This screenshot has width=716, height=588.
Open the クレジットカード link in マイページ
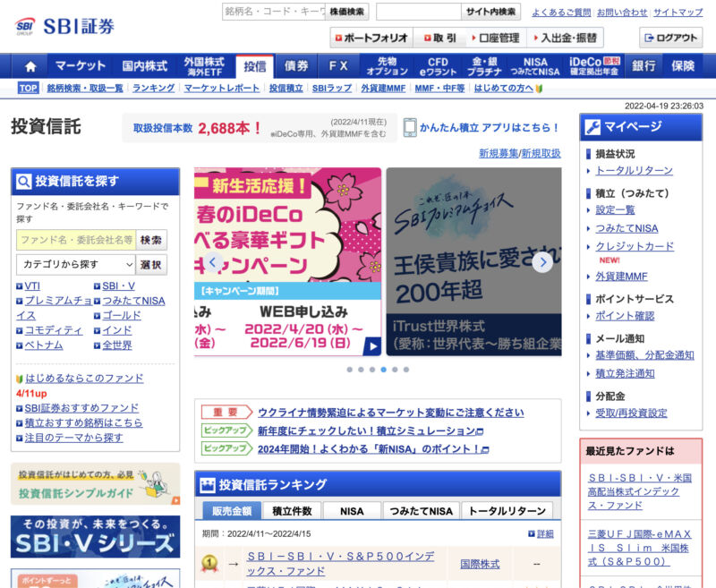[635, 246]
